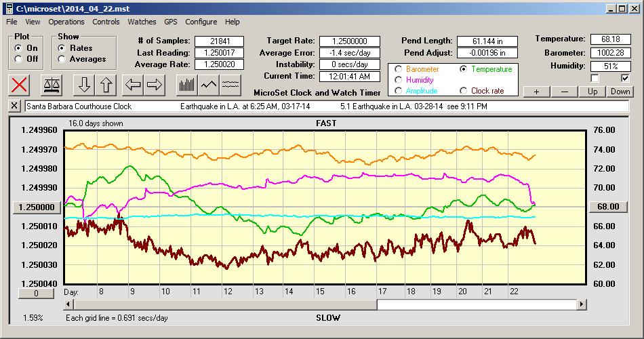Select the Barometer trace radio button
The height and width of the screenshot is (339, 644).
398,69
